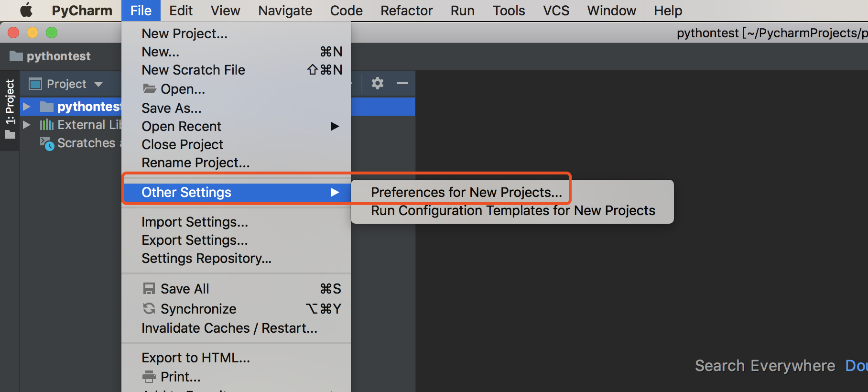
Task: Choose Preferences for New Projects
Action: 467,192
